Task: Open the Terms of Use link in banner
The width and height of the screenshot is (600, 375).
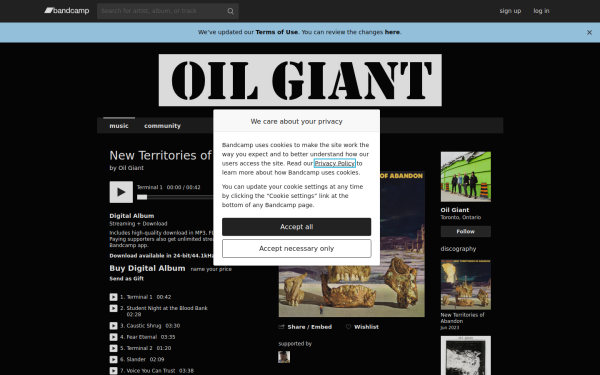Action: tap(277, 32)
